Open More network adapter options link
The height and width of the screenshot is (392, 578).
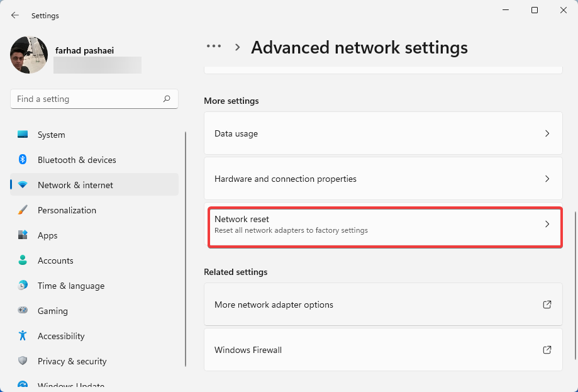click(547, 305)
